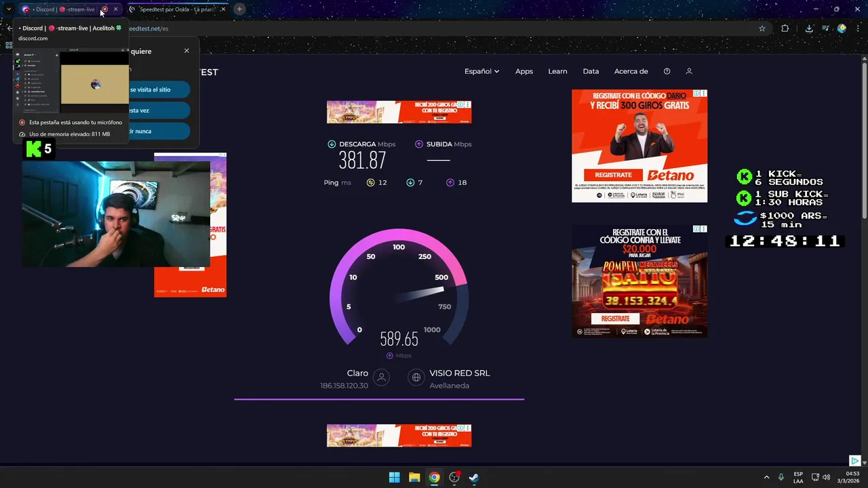Open the volume speaker tray icon
This screenshot has height=488, width=868.
point(826,477)
